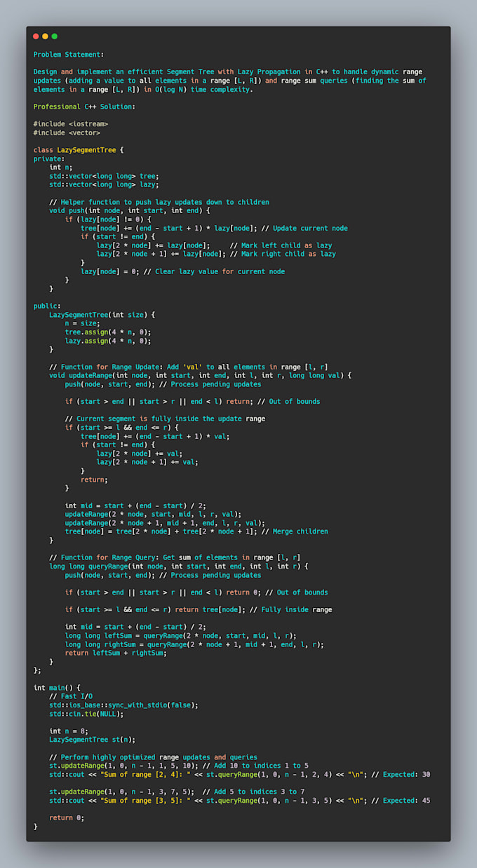The height and width of the screenshot is (868, 477).
Task: Select the 'Function for Range Query' comment
Action: pos(175,557)
